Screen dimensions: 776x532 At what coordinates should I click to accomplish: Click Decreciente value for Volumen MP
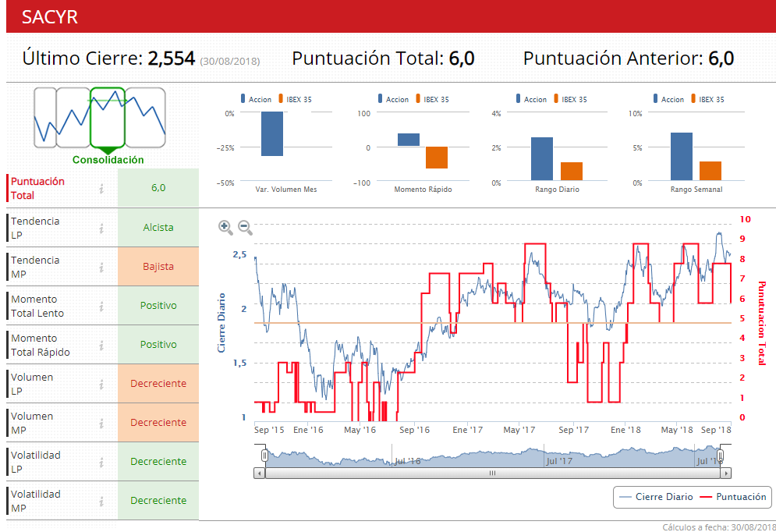(x=158, y=423)
